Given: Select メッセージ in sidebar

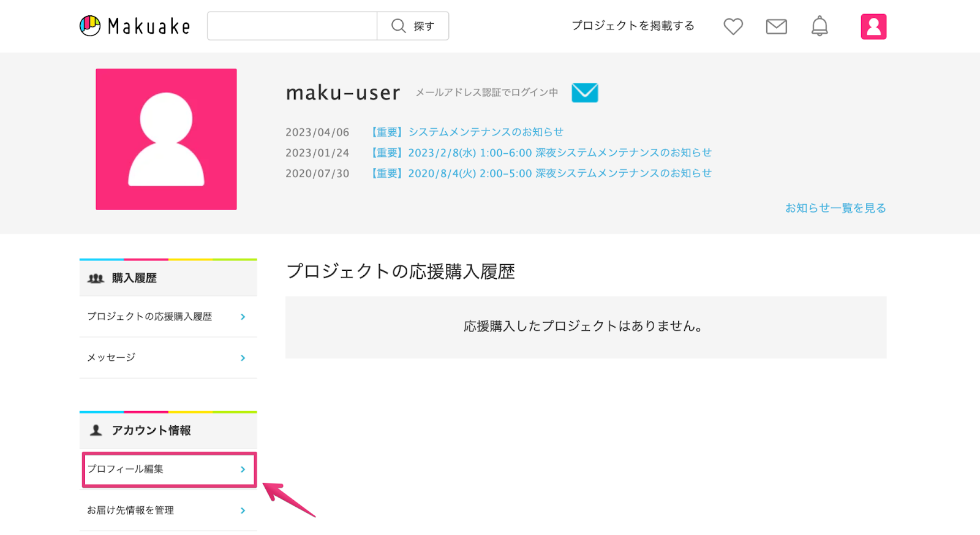Looking at the screenshot, I should pyautogui.click(x=168, y=358).
